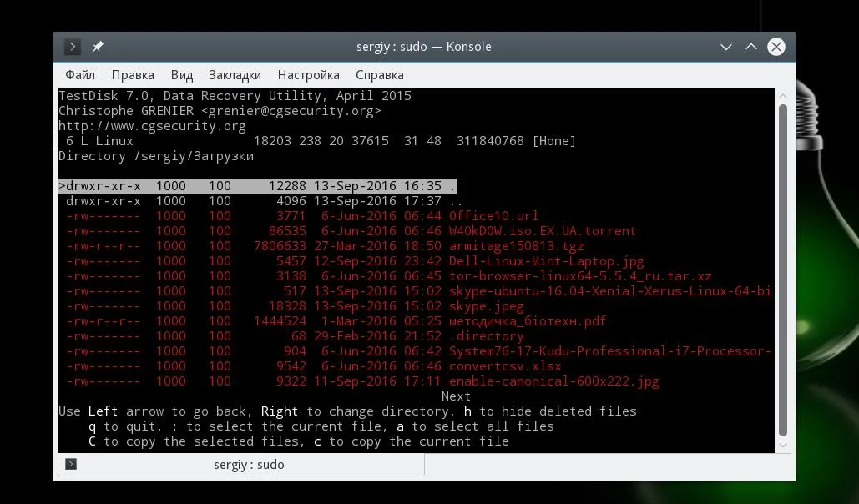Select the 'sergiy : sudo' session tab
Image resolution: width=859 pixels, height=504 pixels.
click(x=241, y=465)
